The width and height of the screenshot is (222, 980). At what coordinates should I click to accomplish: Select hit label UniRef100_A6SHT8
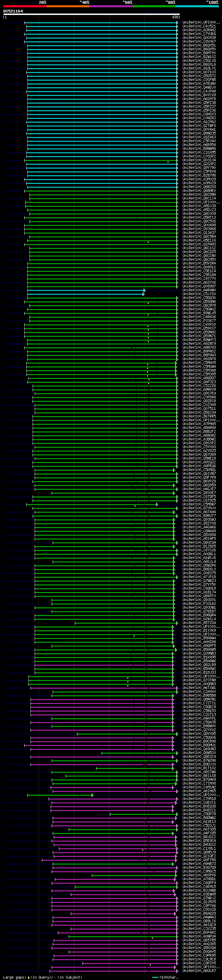(x=199, y=99)
